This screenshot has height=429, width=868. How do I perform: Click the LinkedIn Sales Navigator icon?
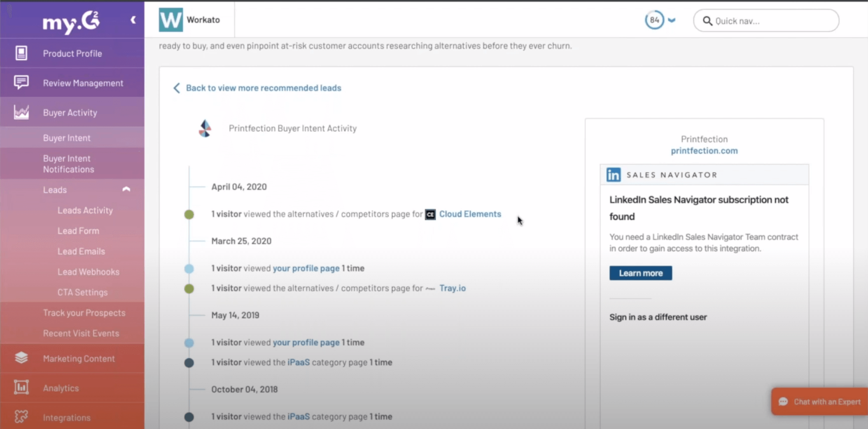click(x=613, y=175)
